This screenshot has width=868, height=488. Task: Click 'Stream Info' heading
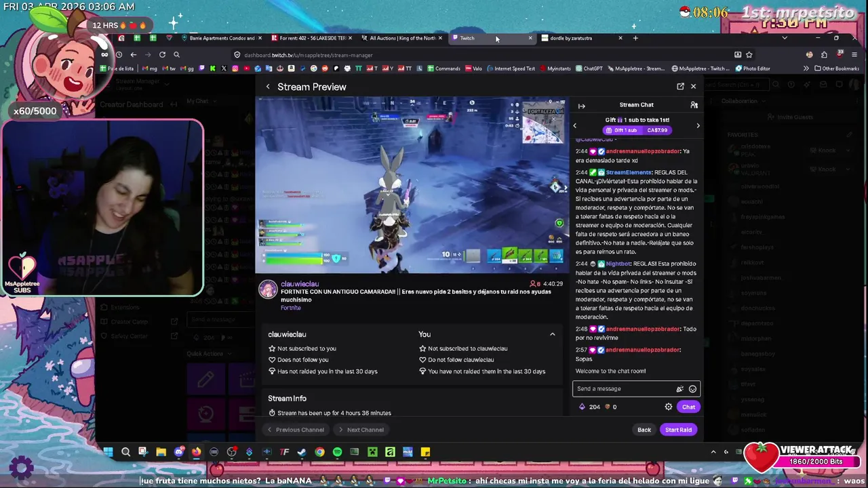(x=287, y=399)
